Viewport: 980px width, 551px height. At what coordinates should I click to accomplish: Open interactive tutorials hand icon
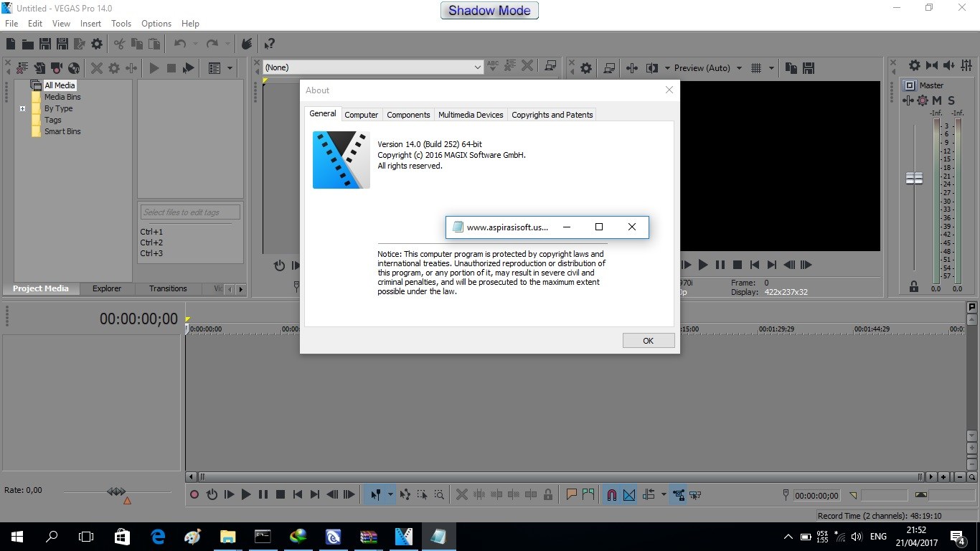click(247, 44)
